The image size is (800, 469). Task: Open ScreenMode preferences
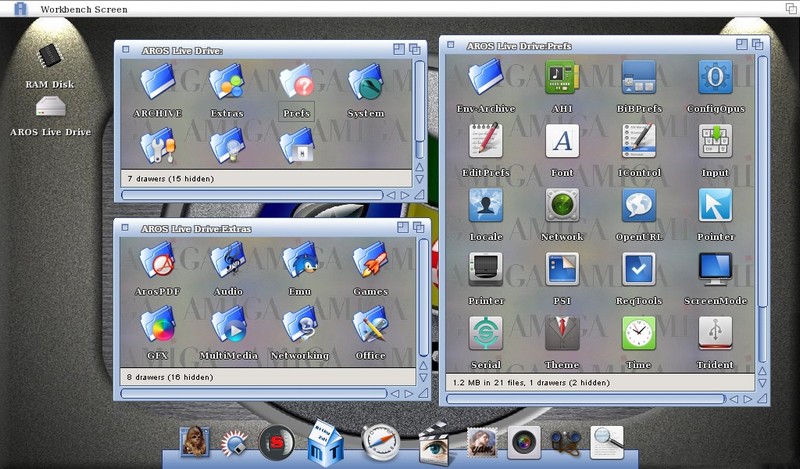[715, 269]
